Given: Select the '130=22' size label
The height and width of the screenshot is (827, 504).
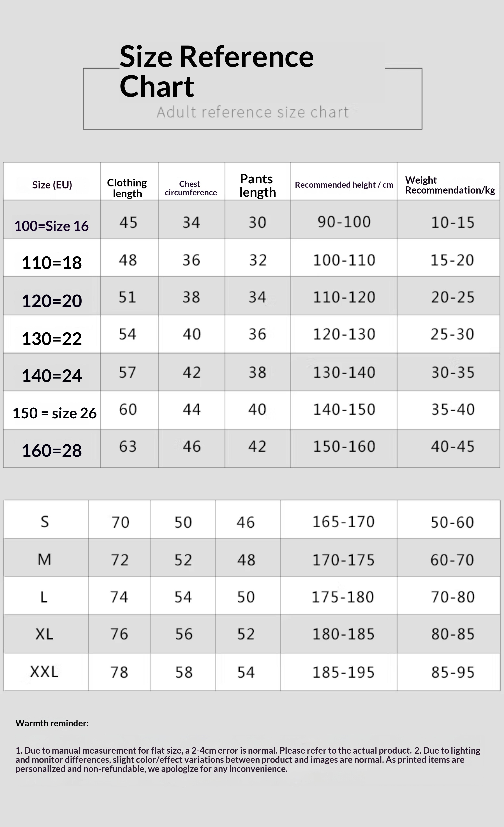Looking at the screenshot, I should 52,339.
